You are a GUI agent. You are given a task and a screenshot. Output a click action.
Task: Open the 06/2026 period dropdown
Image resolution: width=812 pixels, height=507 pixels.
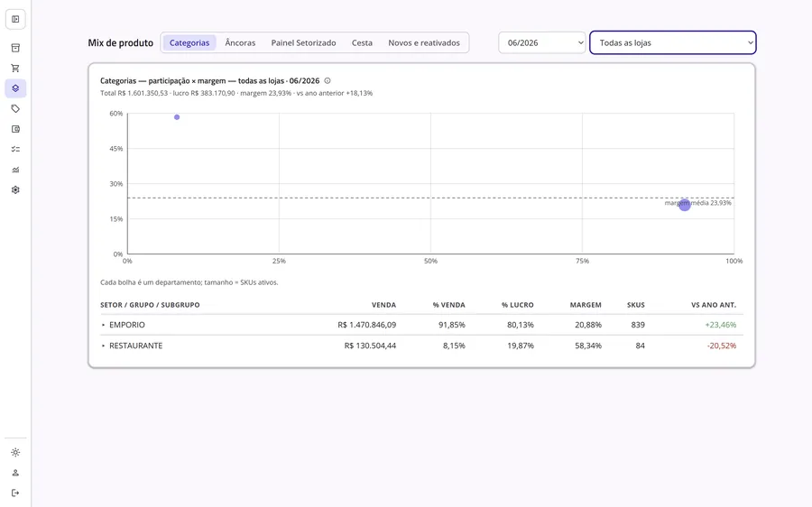pos(542,43)
